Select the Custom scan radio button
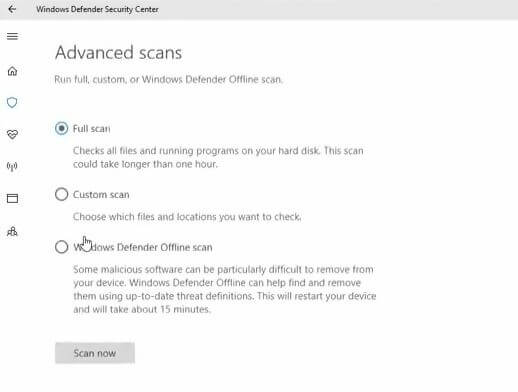The width and height of the screenshot is (518, 392). [62, 194]
